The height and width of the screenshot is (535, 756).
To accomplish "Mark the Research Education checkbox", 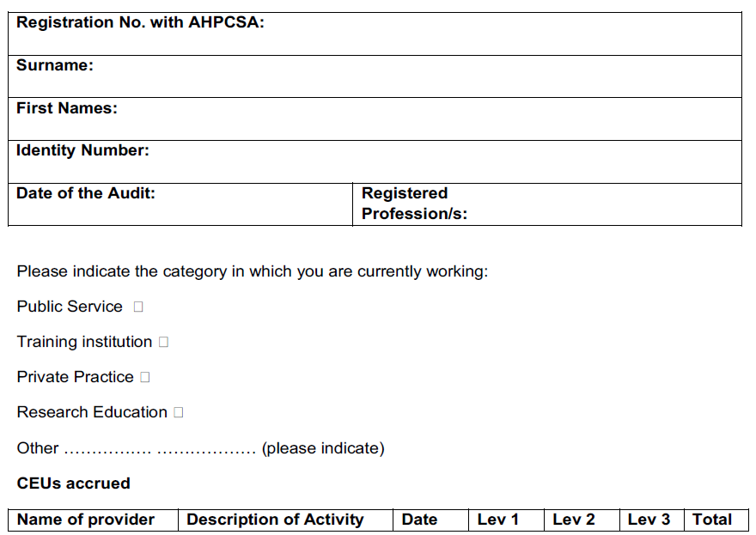I will (179, 412).
